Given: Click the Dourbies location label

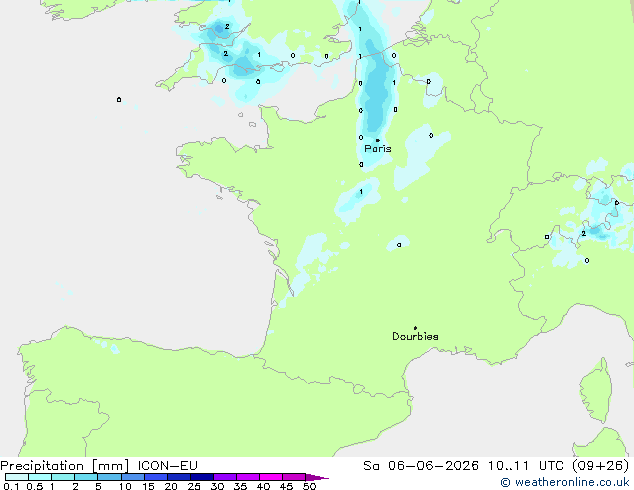Looking at the screenshot, I should [x=415, y=336].
